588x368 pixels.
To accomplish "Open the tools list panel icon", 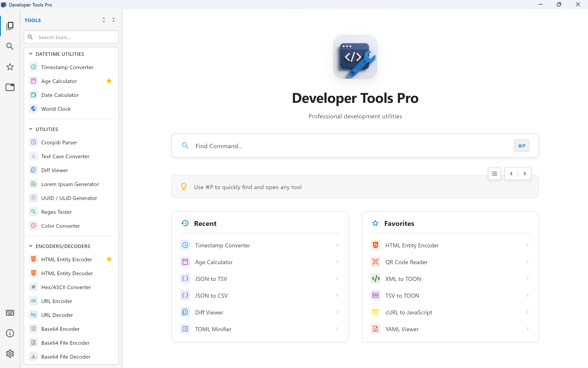I will (10, 26).
